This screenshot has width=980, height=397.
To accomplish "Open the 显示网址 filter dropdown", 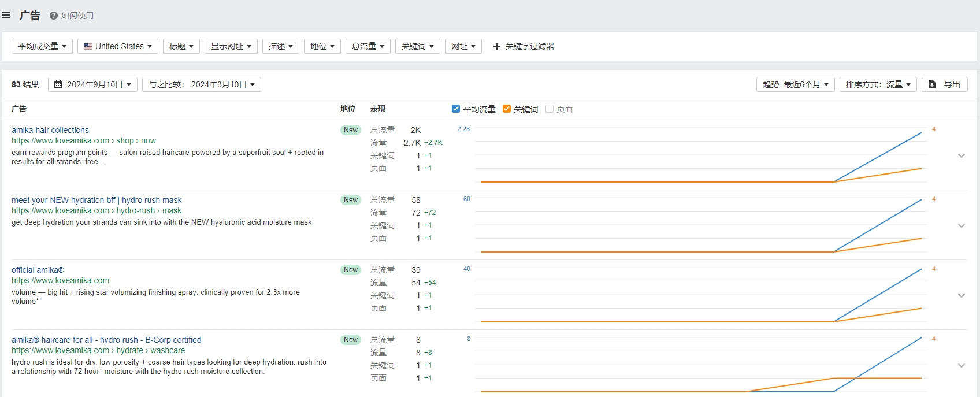I will pos(231,46).
